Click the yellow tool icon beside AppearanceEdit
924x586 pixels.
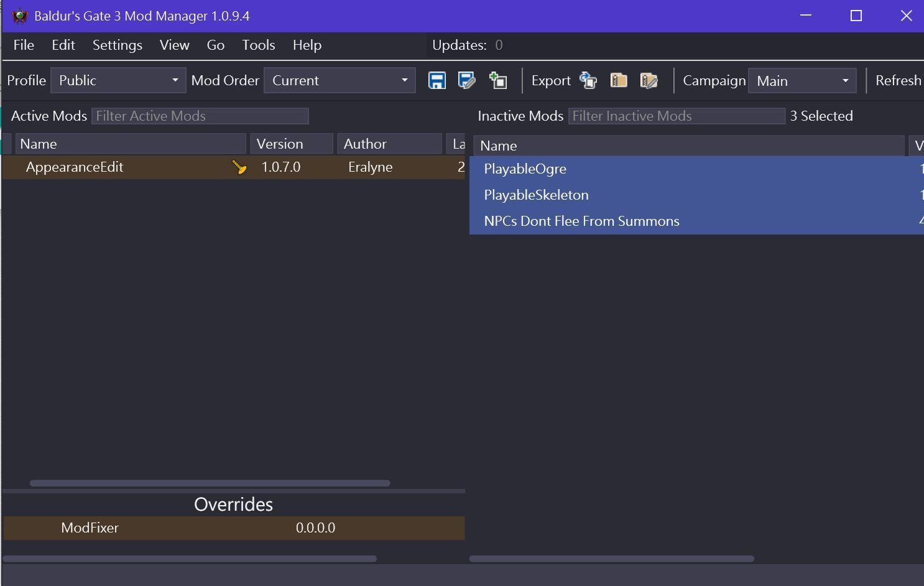(x=239, y=167)
